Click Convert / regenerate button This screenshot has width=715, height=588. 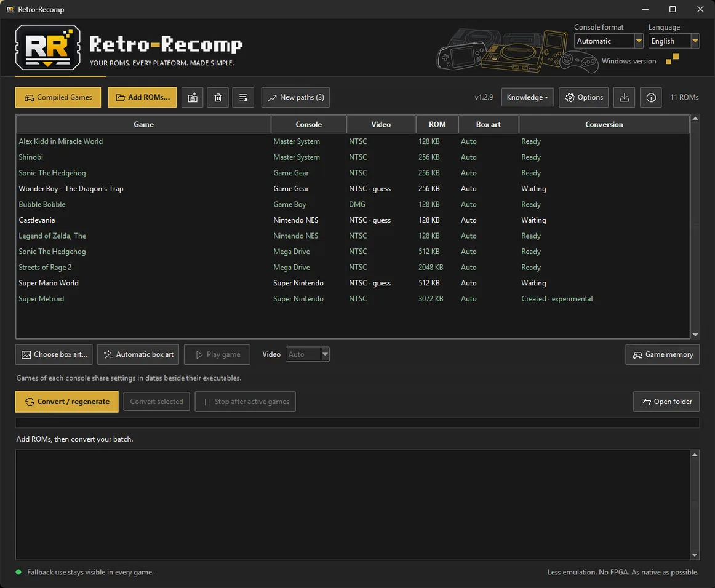coord(66,402)
